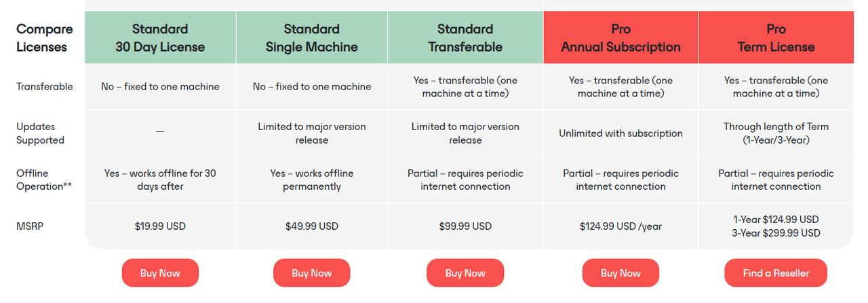Click the 3-Year $299.99 USD price text

tap(776, 233)
